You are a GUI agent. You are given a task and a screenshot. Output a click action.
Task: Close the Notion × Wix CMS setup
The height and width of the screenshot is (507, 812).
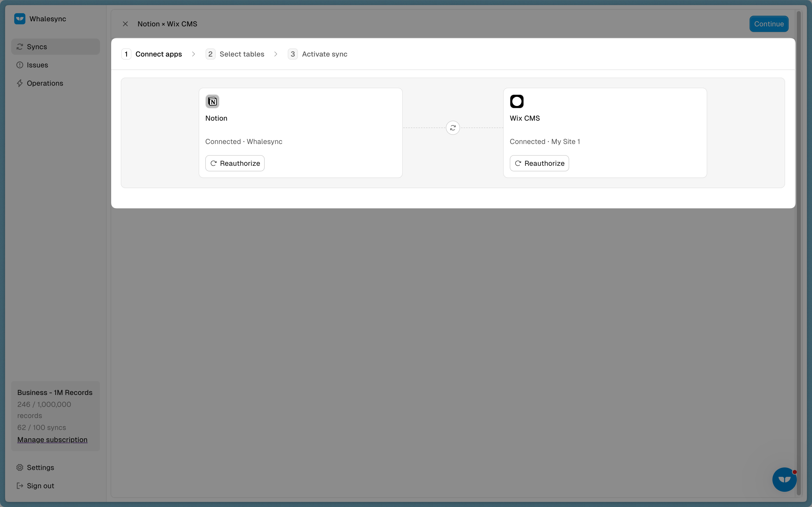[125, 24]
